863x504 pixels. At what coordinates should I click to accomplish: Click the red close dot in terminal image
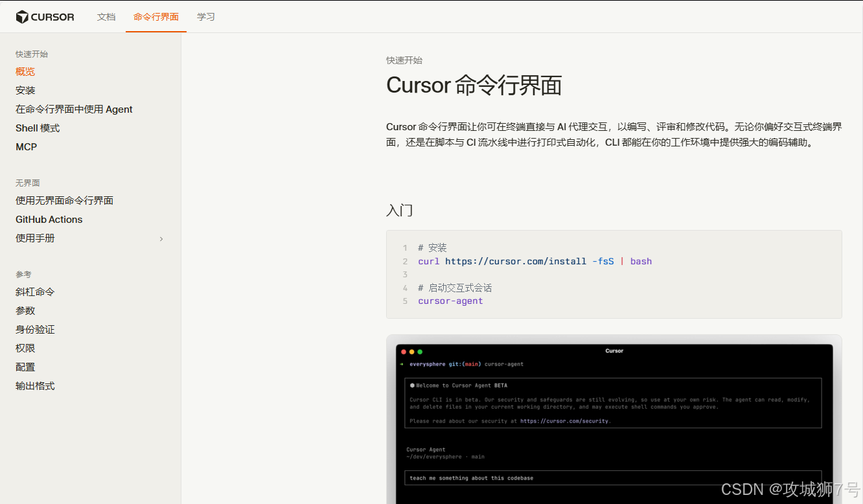pos(404,352)
